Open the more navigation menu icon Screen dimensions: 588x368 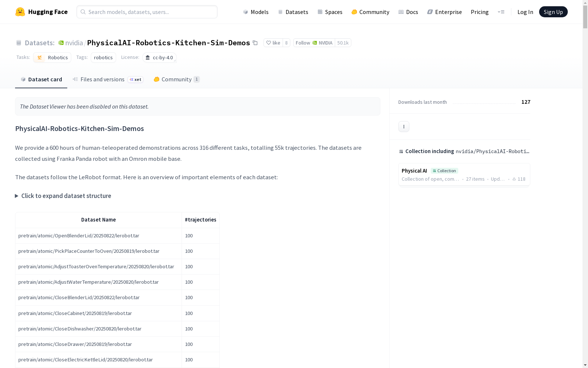tap(501, 12)
